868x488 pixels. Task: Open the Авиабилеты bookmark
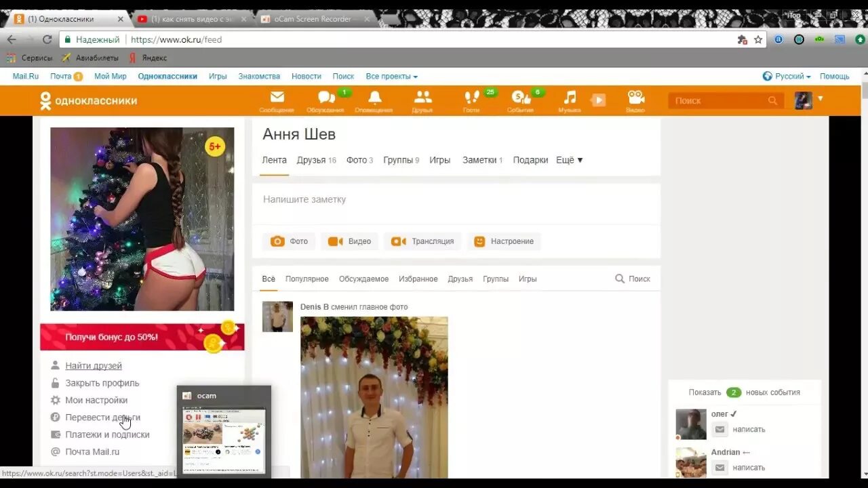[90, 58]
